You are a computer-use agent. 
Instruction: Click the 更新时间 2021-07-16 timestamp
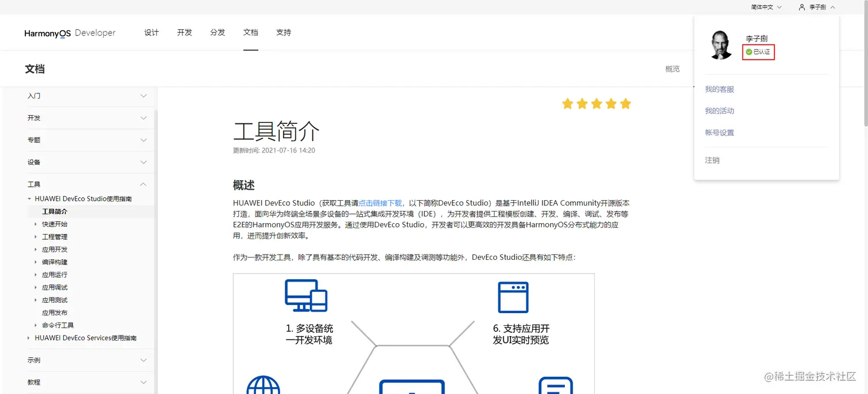[x=274, y=150]
